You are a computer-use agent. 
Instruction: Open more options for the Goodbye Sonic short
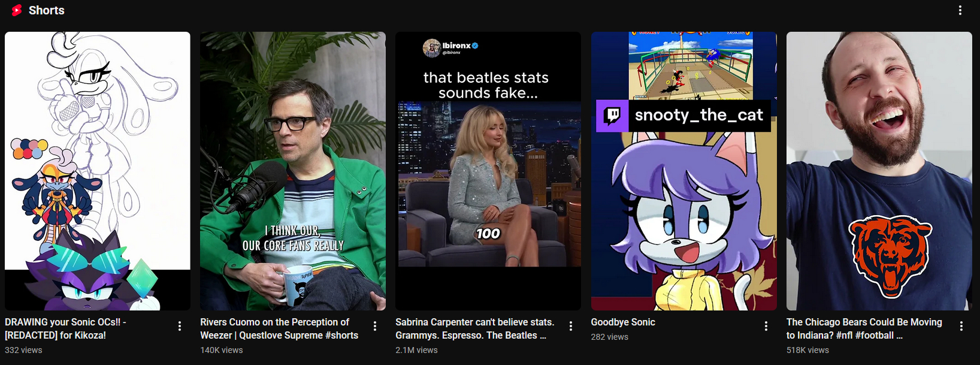click(766, 326)
